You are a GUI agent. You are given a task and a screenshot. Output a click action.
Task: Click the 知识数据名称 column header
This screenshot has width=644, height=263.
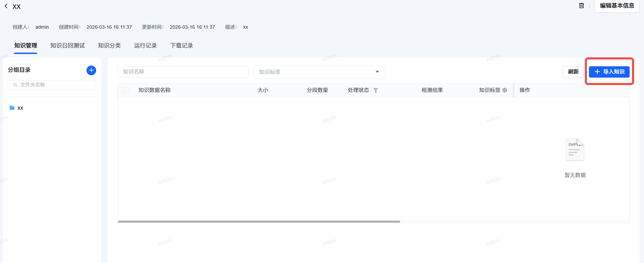[155, 90]
